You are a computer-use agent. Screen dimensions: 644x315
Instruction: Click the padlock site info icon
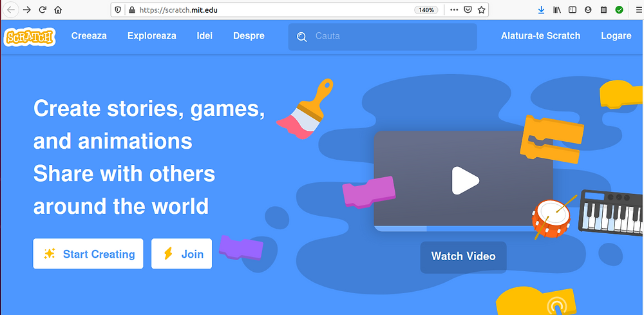point(131,10)
